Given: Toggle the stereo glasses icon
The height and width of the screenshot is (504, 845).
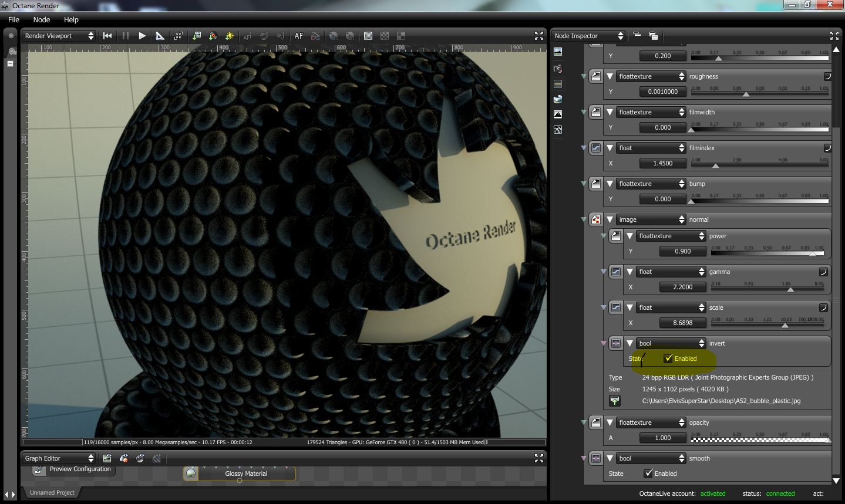Looking at the screenshot, I should 315,36.
